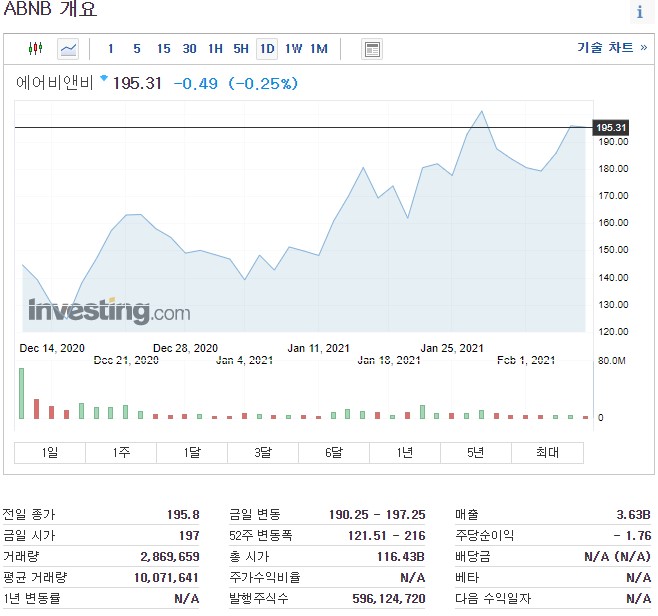Viewport: 658px width, 616px height.
Task: Set chart range to 5년
Action: pyautogui.click(x=475, y=452)
